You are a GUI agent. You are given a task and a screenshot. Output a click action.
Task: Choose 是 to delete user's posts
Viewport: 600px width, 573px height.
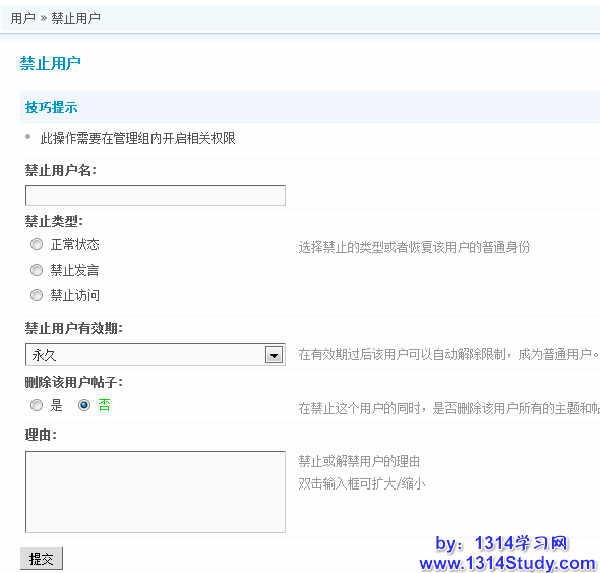coord(37,405)
